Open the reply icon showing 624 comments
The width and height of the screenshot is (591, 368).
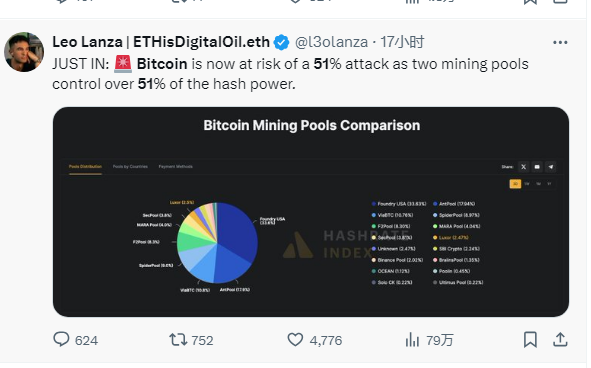(x=61, y=339)
